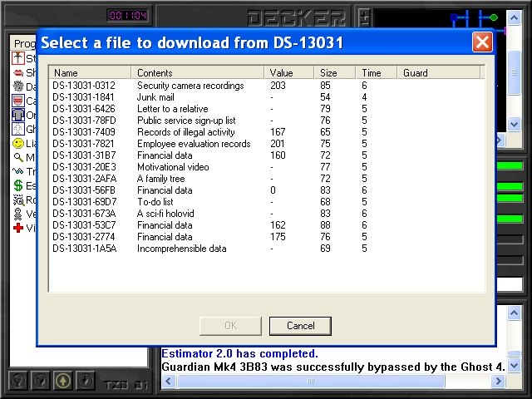The width and height of the screenshot is (532, 399).
Task: Select the magnifying glass program icon
Action: pyautogui.click(x=18, y=157)
